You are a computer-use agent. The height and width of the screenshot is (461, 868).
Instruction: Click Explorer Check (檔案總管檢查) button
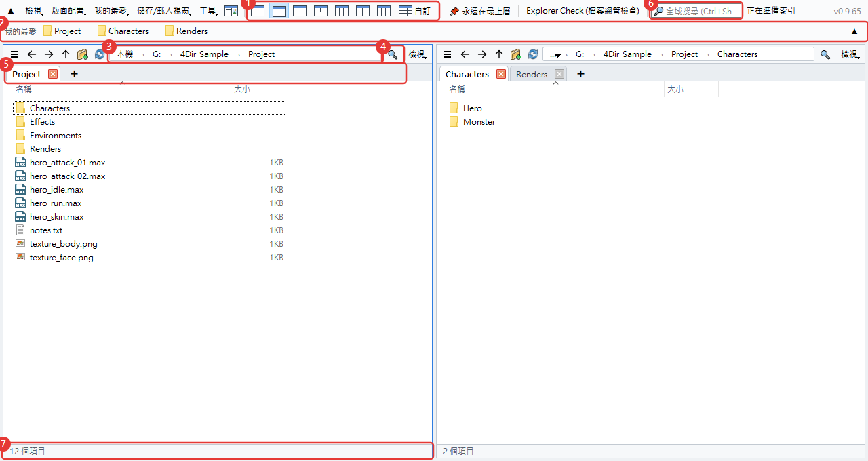click(583, 11)
